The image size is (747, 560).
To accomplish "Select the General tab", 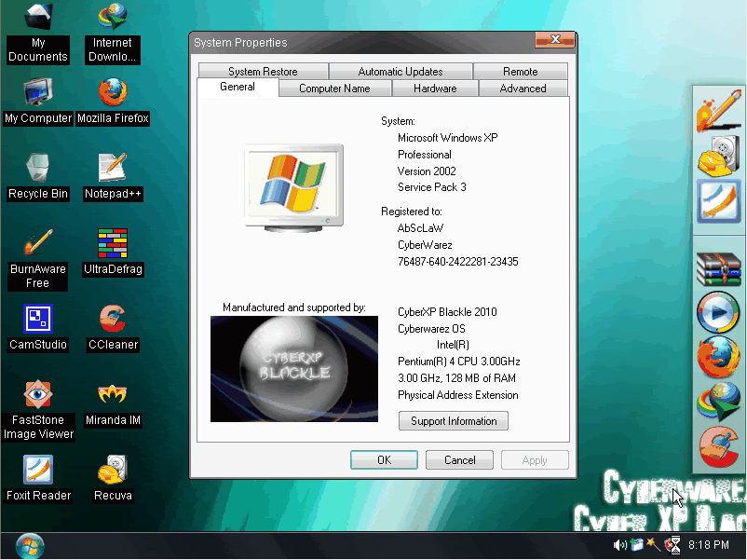I will click(x=238, y=87).
